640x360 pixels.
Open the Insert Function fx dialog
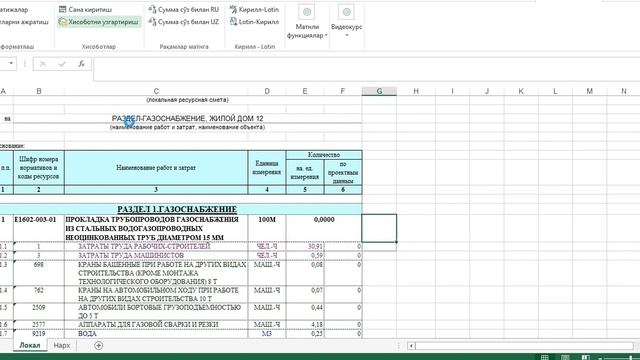[82, 64]
